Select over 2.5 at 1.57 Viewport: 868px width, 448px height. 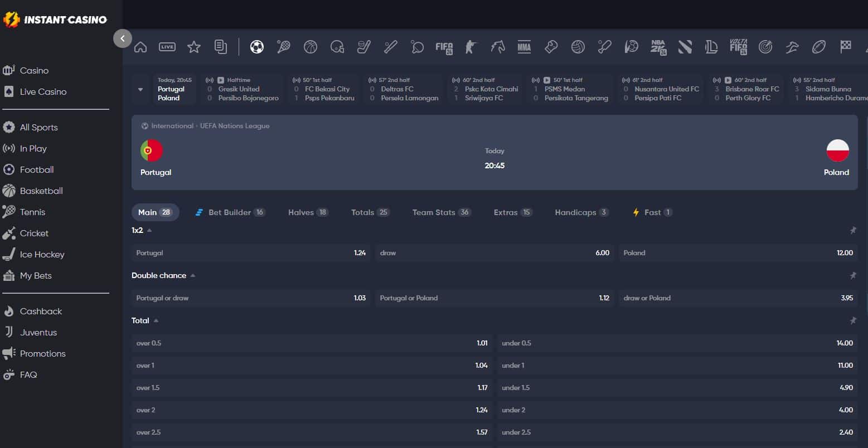(x=312, y=432)
